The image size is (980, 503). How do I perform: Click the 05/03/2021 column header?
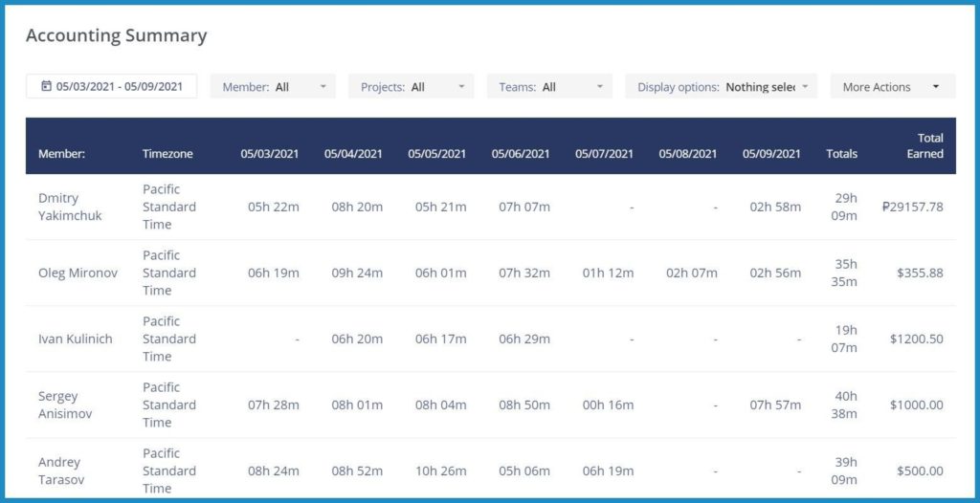click(269, 154)
